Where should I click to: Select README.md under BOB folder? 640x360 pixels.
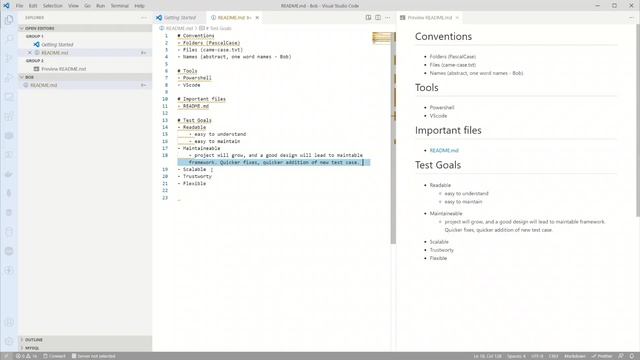85,85
